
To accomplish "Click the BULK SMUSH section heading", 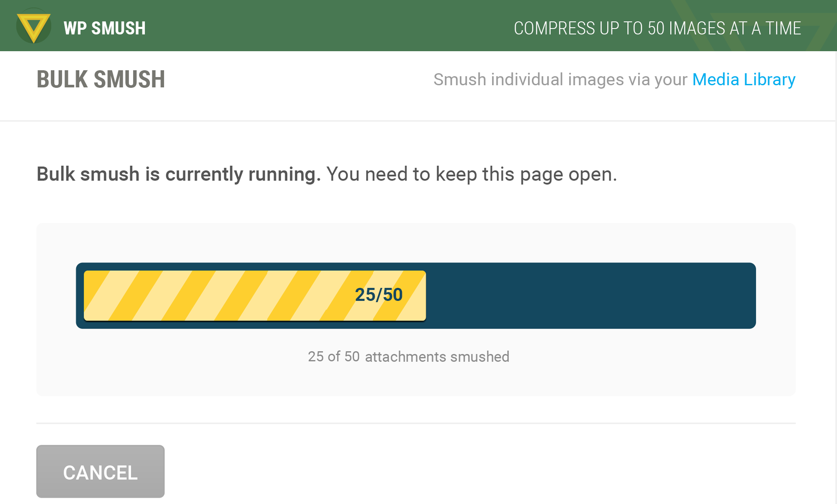I will coord(101,79).
